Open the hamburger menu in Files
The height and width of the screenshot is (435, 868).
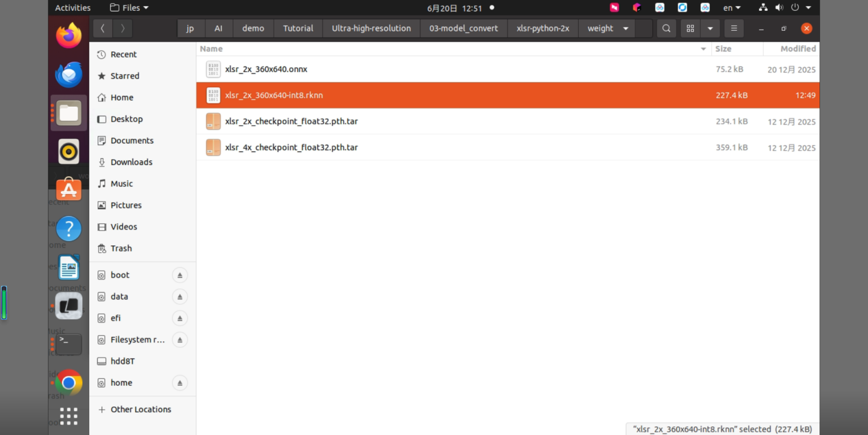[734, 29]
